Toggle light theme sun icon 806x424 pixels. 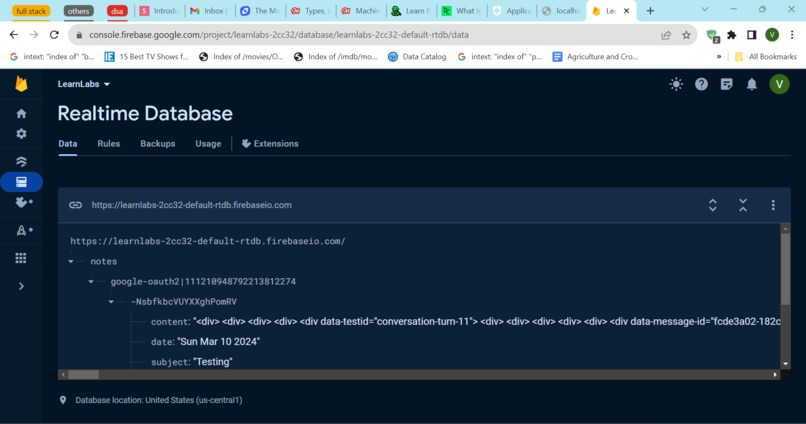click(x=676, y=84)
